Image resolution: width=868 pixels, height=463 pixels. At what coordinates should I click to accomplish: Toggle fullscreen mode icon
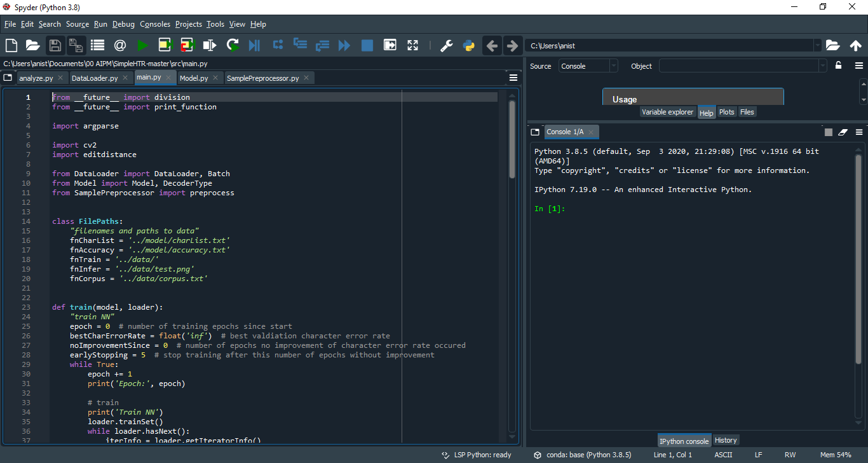(x=413, y=45)
